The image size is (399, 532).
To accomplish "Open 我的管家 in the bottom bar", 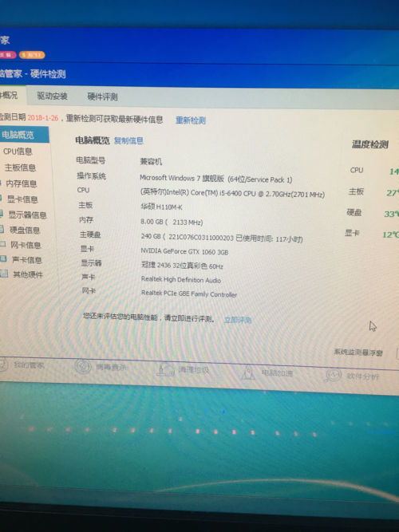I will pos(29,365).
